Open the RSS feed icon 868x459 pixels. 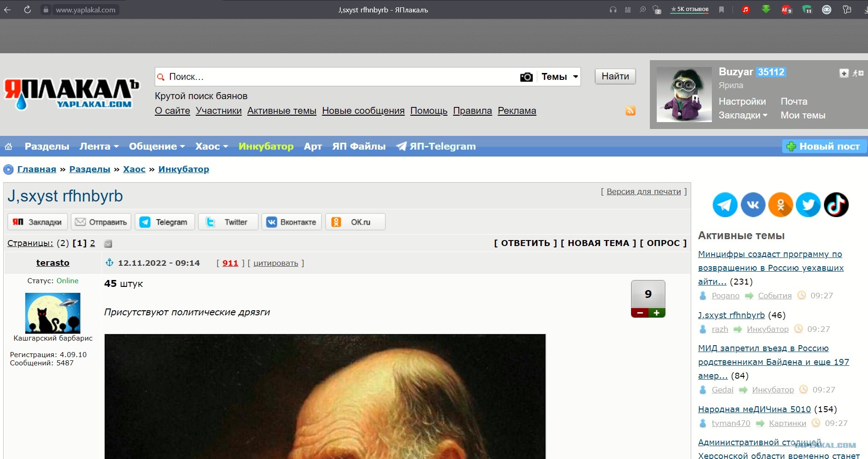point(630,111)
